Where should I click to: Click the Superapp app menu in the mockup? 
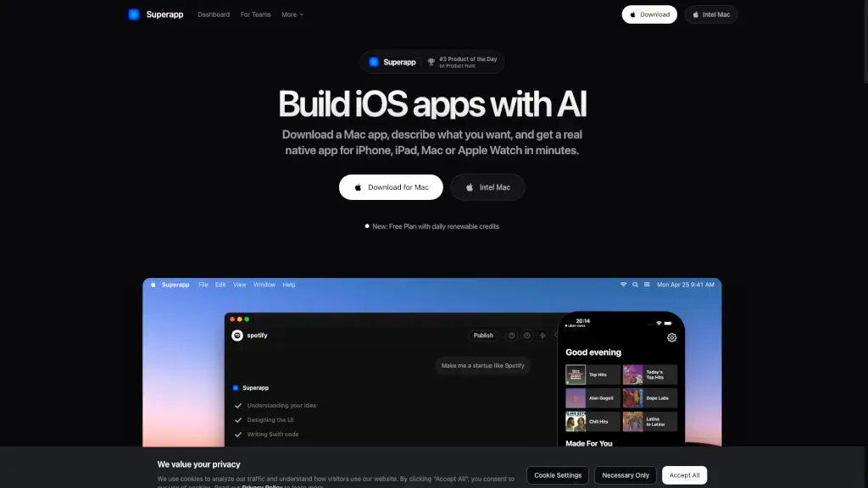(175, 285)
